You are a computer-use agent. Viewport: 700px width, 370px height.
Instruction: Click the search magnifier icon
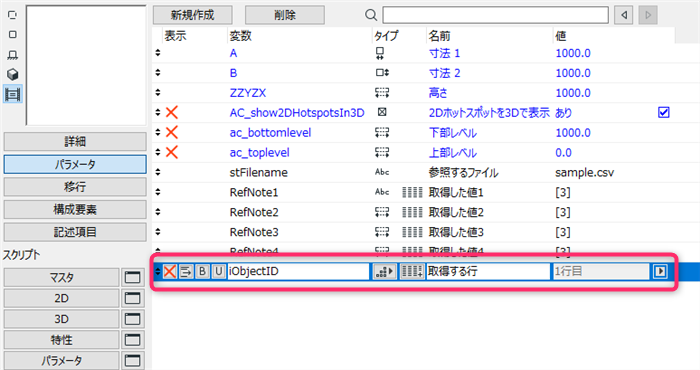(x=371, y=15)
